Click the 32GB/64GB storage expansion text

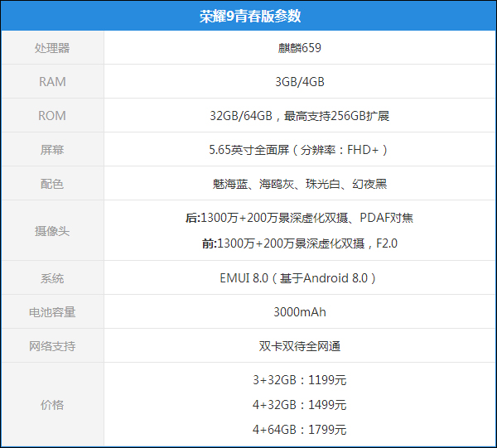299,116
